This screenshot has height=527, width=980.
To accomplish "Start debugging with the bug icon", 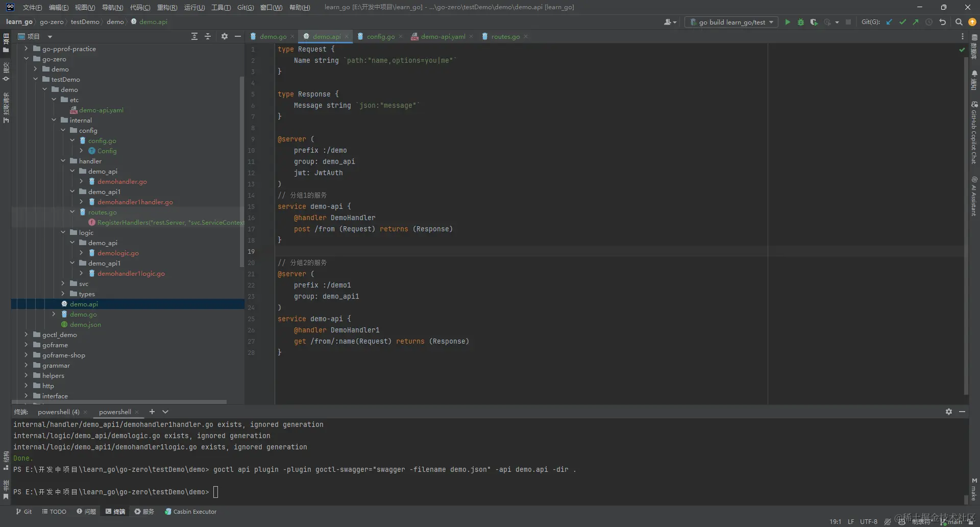I will (801, 22).
